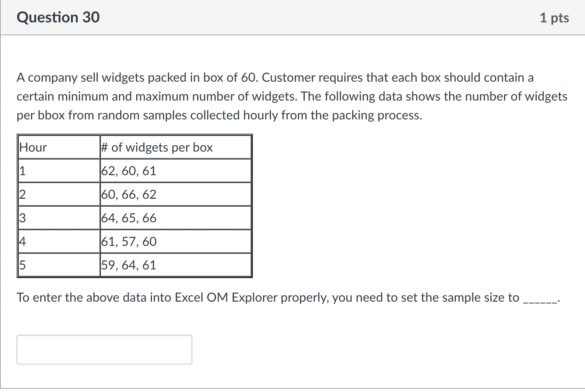
Task: Select the Question 30 heading
Action: (x=57, y=17)
